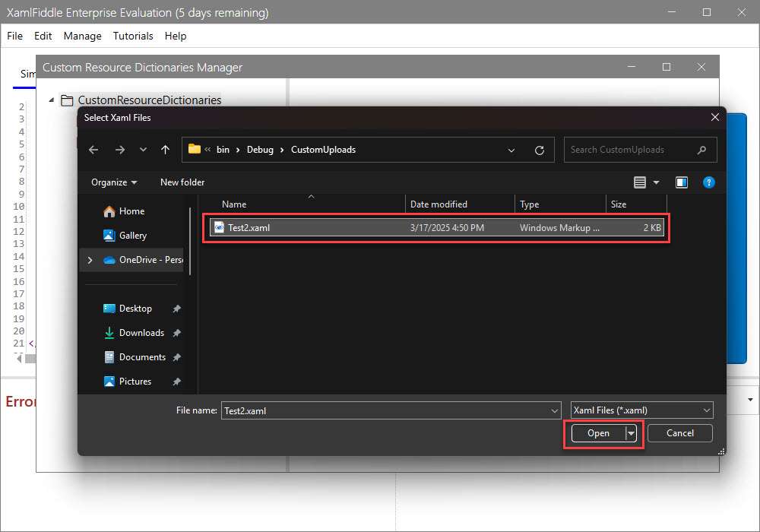The image size is (760, 532).
Task: Open Downloads from the quick access list
Action: coord(141,333)
